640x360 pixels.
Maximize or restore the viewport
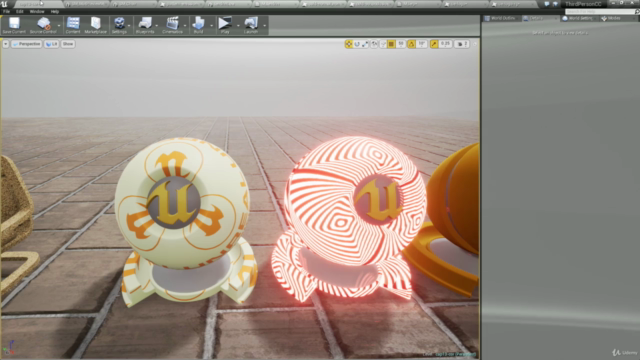(475, 44)
